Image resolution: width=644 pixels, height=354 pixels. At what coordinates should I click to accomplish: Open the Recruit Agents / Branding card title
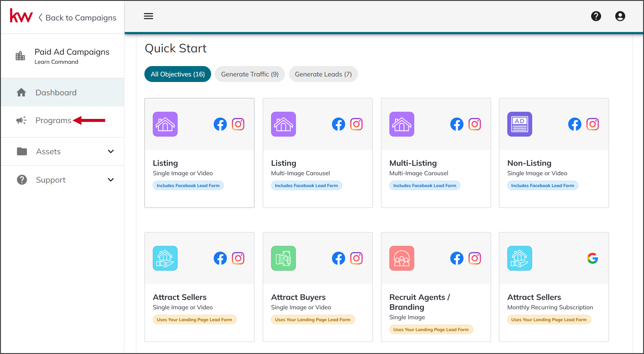[420, 302]
